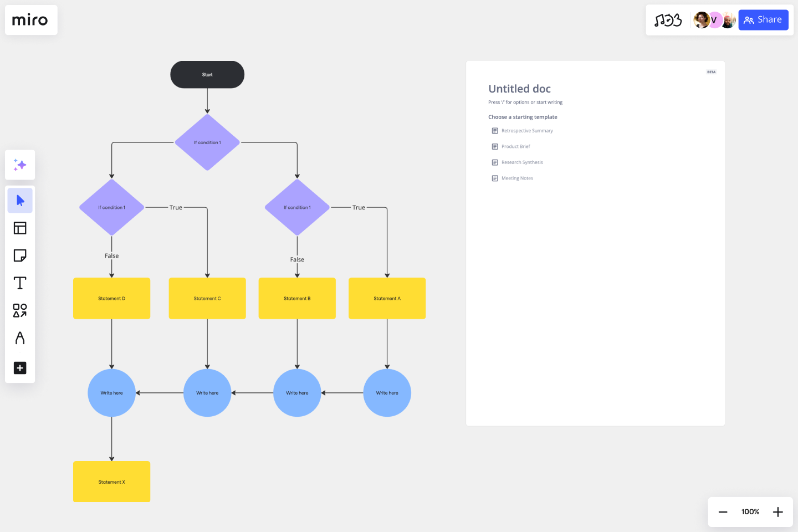
Task: Click the musical notes doodle reaction
Action: [668, 20]
